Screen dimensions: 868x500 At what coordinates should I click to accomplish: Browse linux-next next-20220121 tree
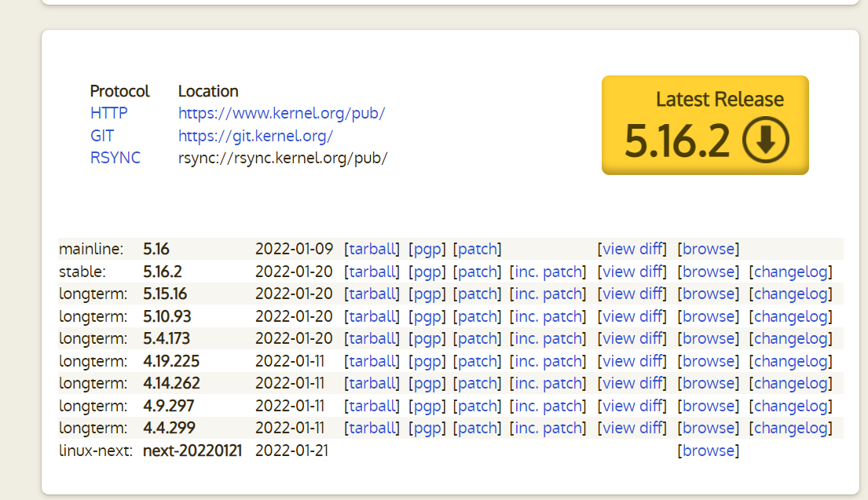coord(709,451)
